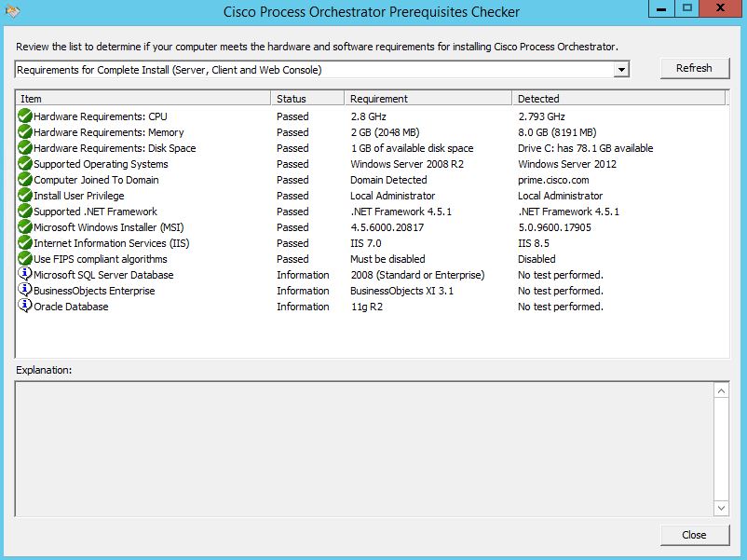Select the 'Computer Joined To Domain' row text
The image size is (747, 560).
point(96,180)
